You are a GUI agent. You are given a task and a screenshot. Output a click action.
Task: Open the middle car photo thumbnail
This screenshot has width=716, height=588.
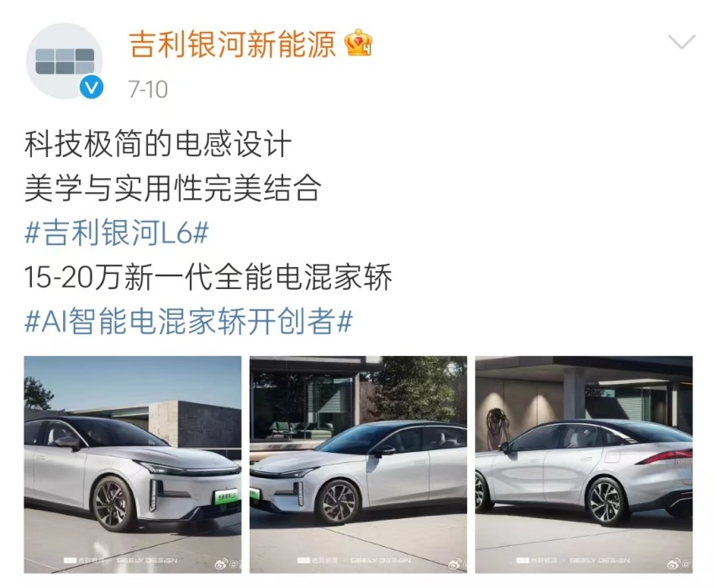point(358,465)
